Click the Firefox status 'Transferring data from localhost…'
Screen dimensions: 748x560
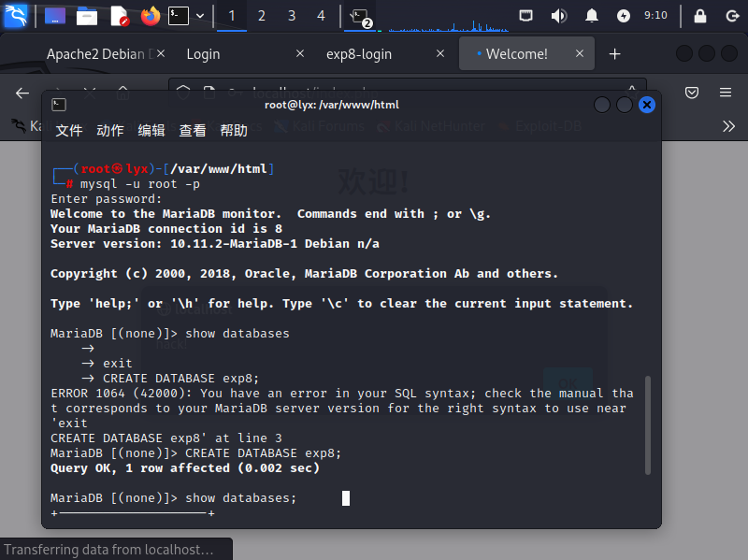point(108,550)
